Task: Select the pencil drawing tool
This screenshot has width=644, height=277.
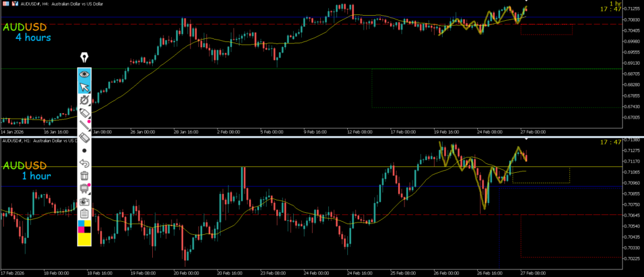Action: [84, 112]
